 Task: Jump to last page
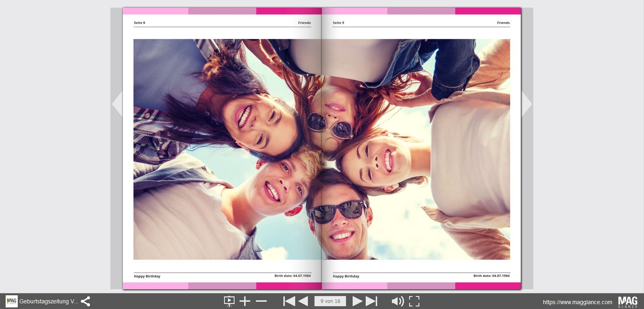[371, 301]
